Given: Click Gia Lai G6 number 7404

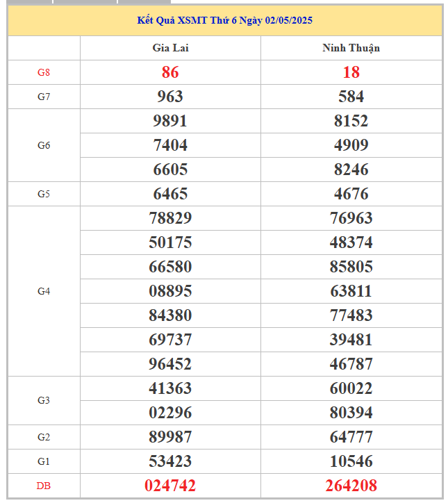Looking at the screenshot, I should click(170, 145).
